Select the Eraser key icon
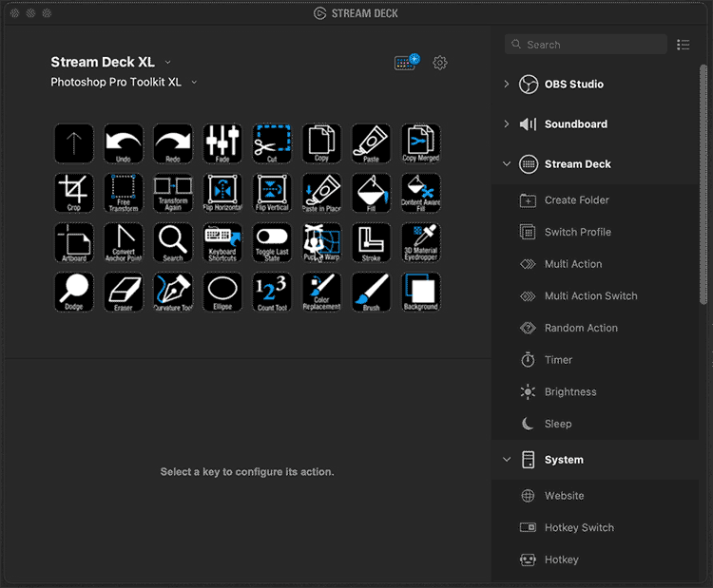 [124, 292]
